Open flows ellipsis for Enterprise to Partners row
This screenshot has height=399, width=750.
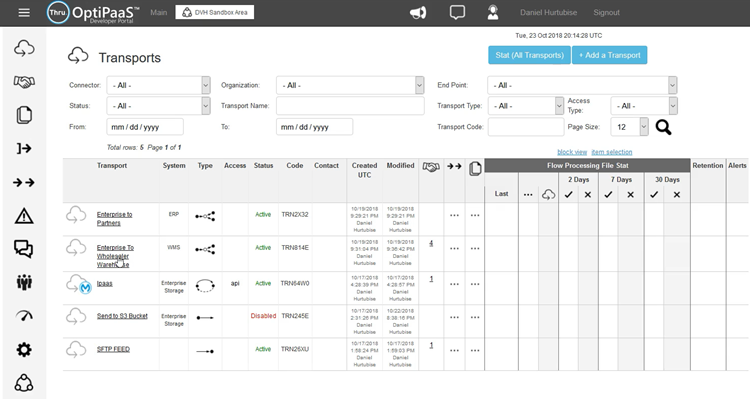(x=454, y=215)
